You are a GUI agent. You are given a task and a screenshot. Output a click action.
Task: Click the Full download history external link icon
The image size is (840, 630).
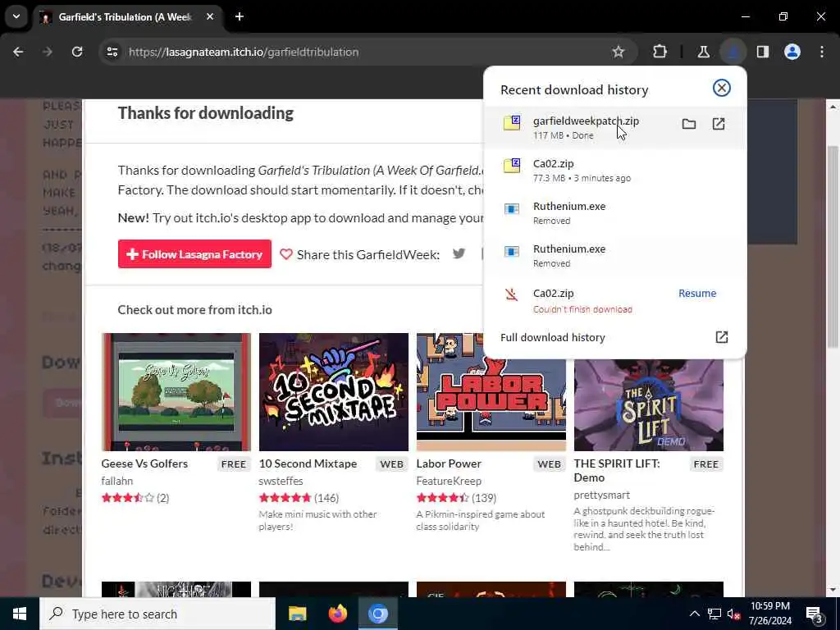722,337
